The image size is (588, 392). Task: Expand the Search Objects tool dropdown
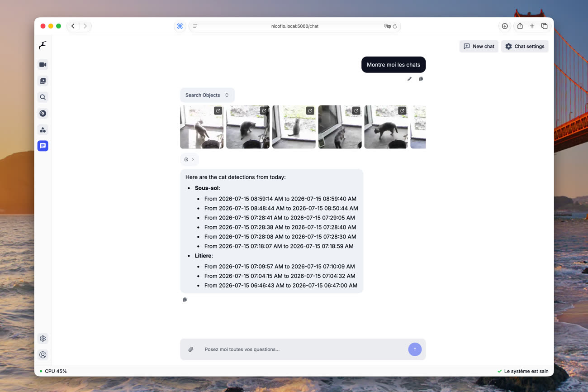pyautogui.click(x=207, y=95)
